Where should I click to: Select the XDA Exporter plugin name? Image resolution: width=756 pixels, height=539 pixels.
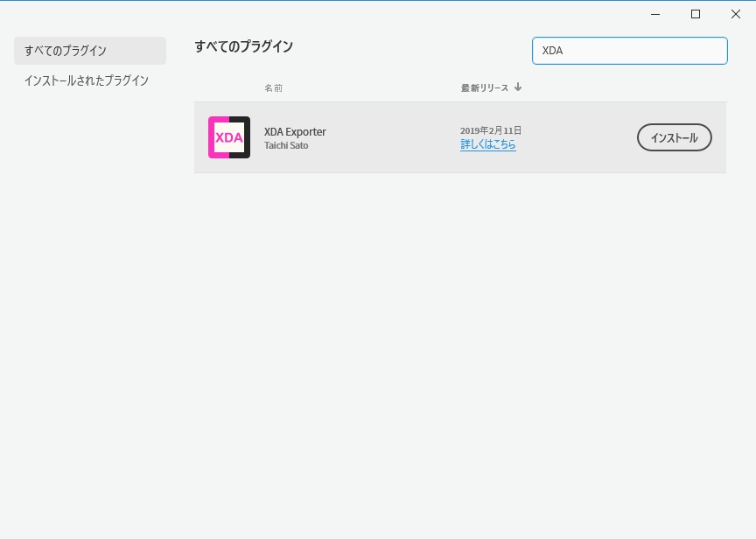pos(295,132)
